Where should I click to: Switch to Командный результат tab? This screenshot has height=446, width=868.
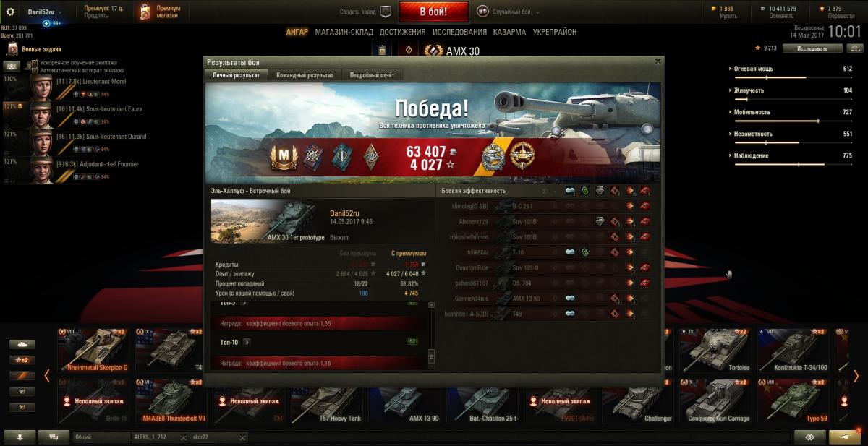[305, 75]
